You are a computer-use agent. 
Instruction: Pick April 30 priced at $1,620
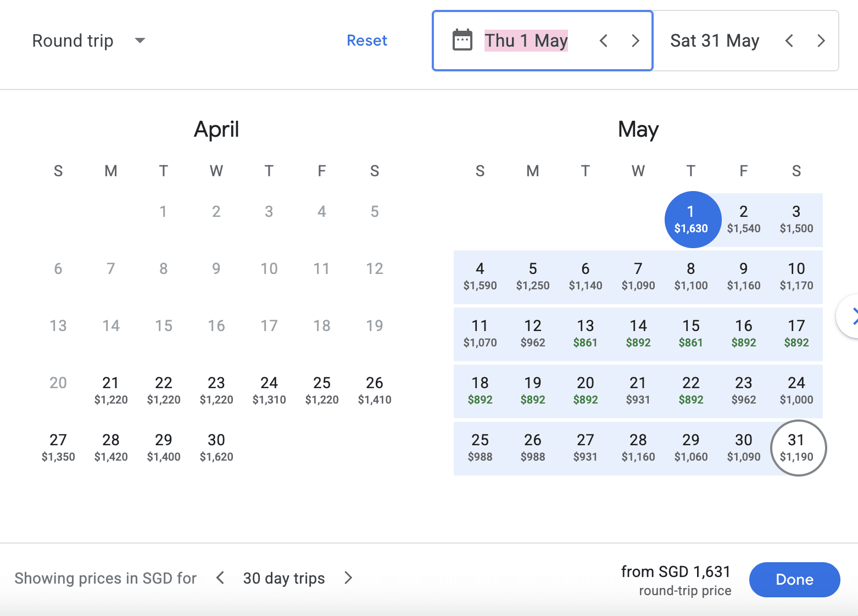(216, 447)
